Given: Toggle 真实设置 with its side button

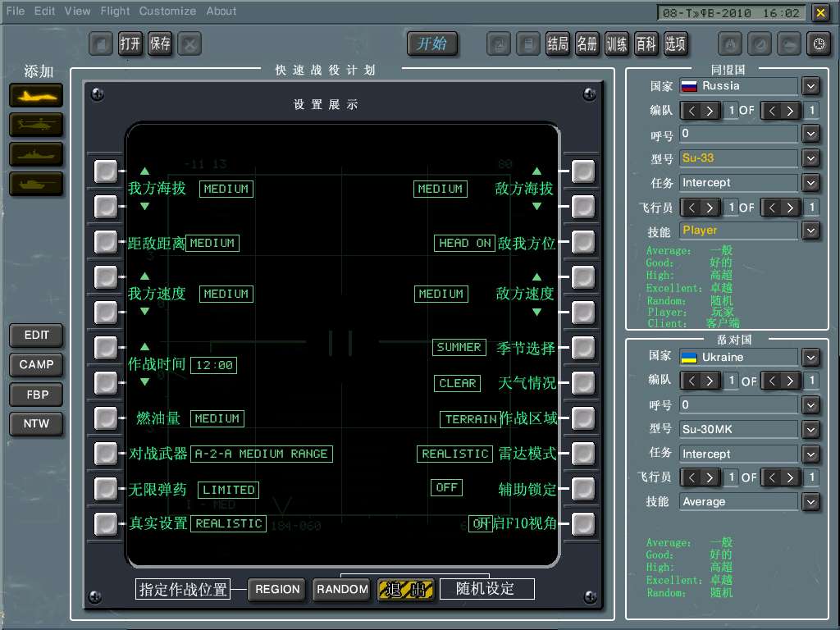Looking at the screenshot, I should (x=106, y=524).
